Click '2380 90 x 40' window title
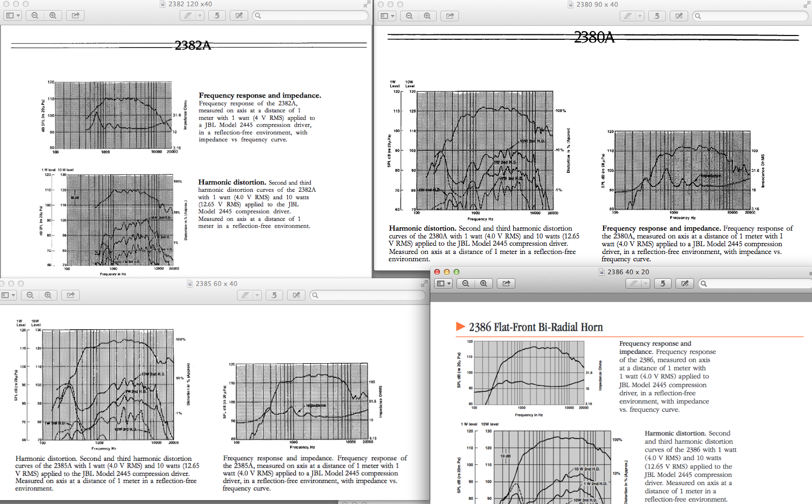Screen dimensions: 812x504 point(597,4)
